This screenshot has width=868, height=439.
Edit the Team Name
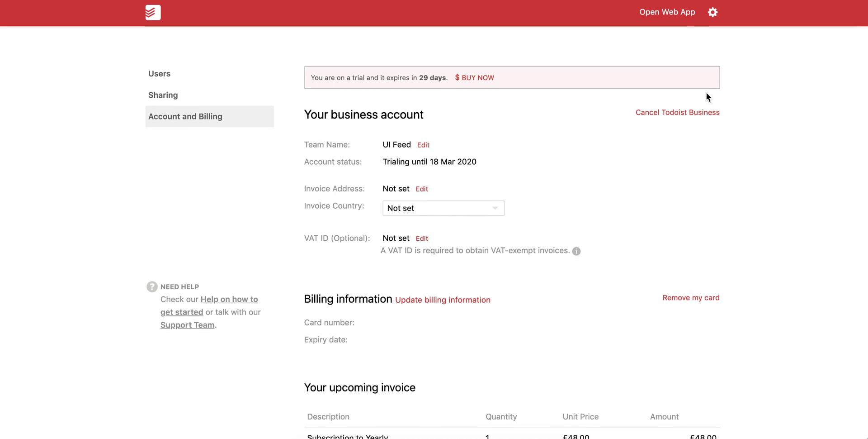423,145
